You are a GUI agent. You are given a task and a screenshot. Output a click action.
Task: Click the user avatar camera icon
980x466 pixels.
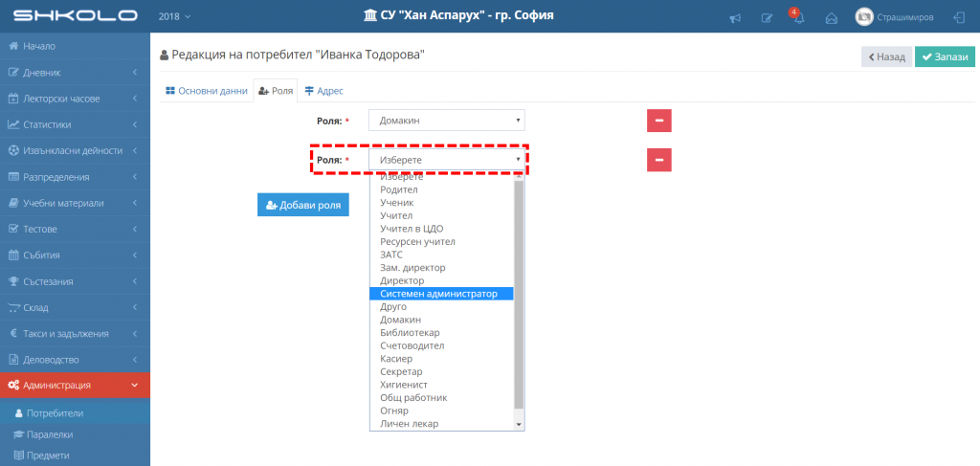tap(864, 17)
